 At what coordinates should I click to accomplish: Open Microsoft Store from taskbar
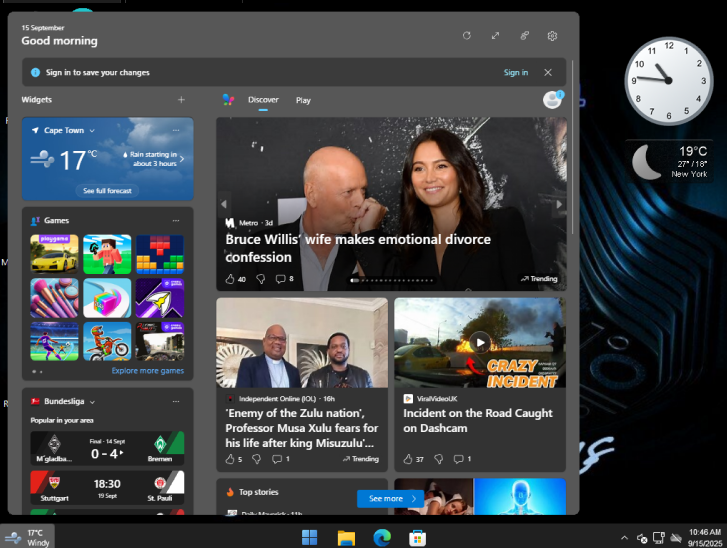pos(417,538)
